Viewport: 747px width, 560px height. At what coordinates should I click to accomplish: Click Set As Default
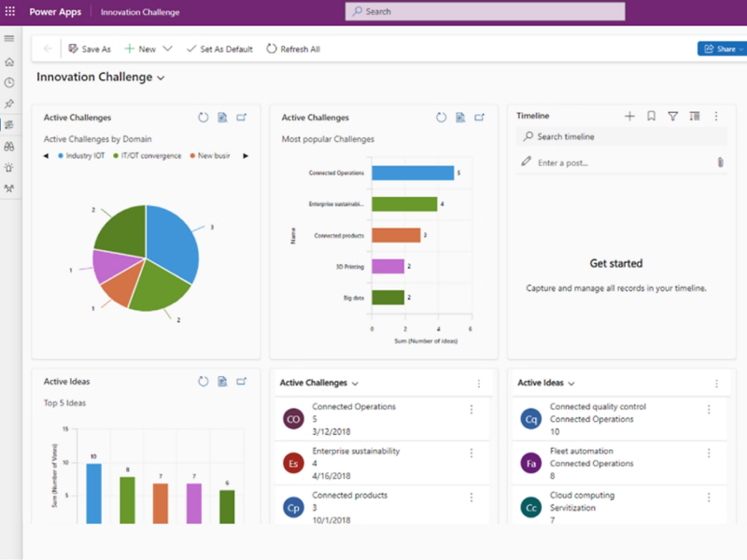pyautogui.click(x=219, y=49)
